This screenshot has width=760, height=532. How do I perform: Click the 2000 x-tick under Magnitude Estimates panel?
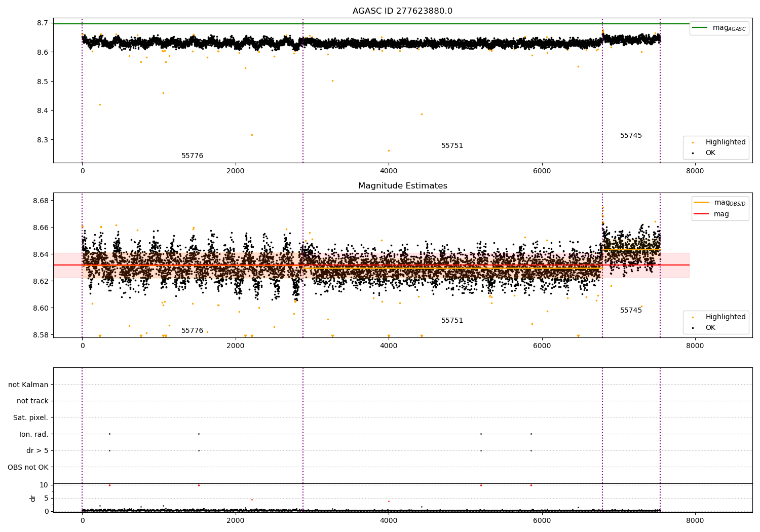236,346
